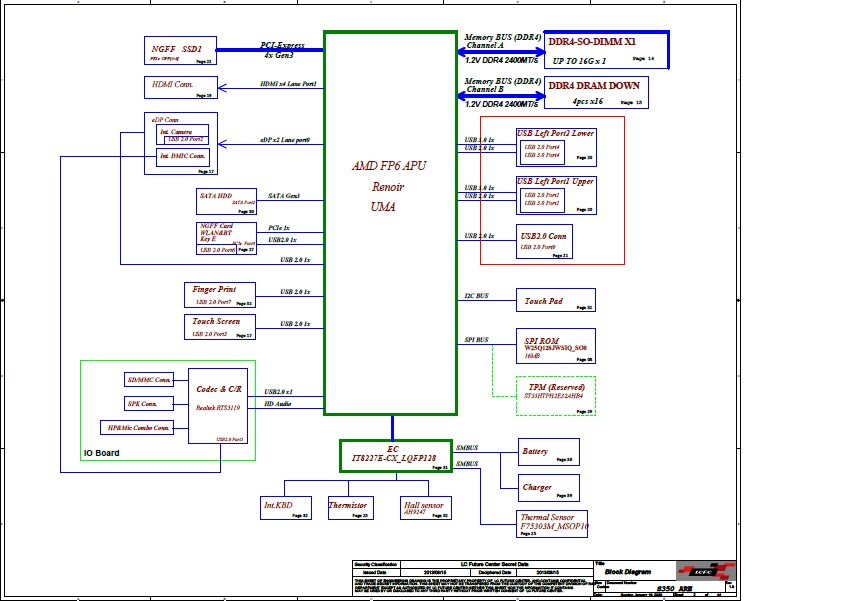
Task: Select the Int.KBD block
Action: pos(285,508)
